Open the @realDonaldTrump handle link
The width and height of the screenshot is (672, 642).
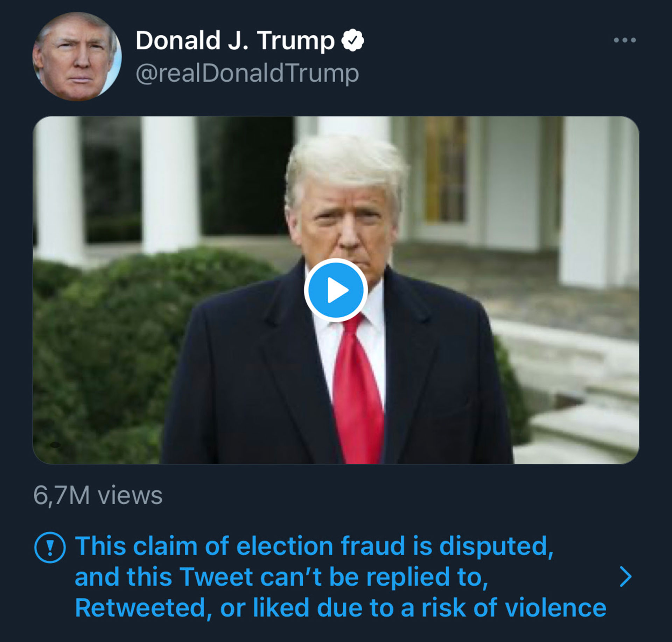tap(247, 73)
